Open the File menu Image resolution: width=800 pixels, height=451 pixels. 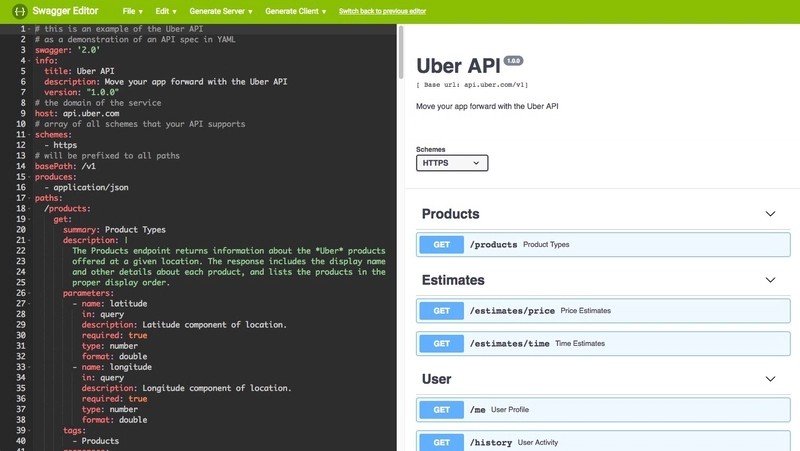pyautogui.click(x=130, y=11)
